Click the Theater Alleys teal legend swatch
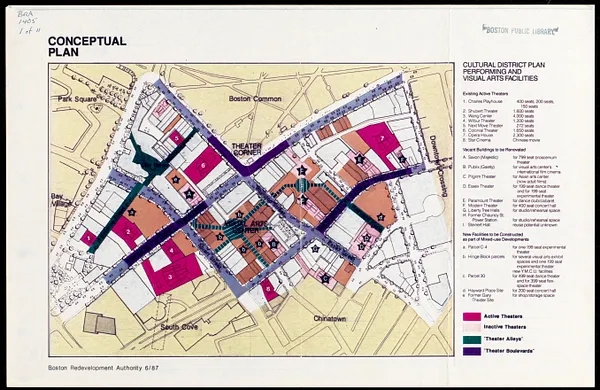This screenshot has width=600, height=390. pyautogui.click(x=471, y=339)
